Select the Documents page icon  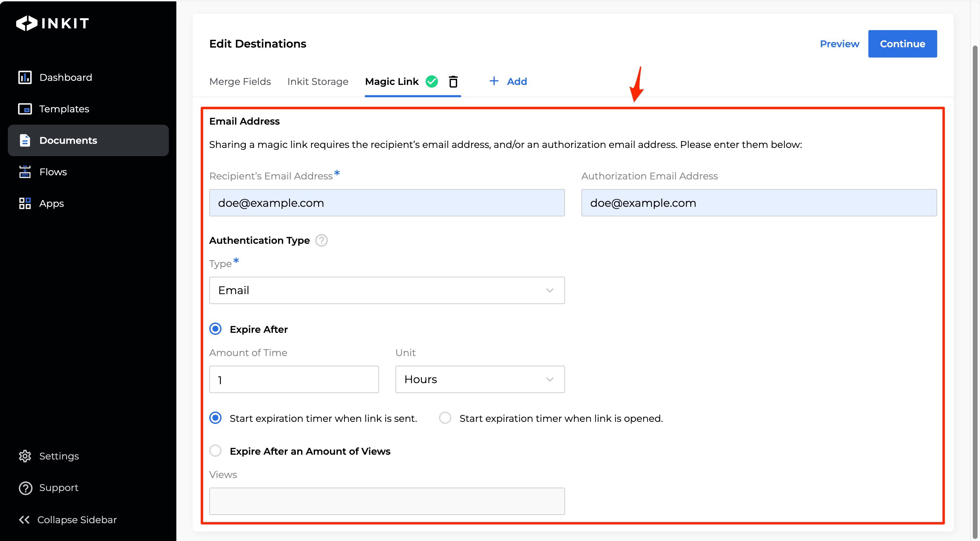click(25, 140)
